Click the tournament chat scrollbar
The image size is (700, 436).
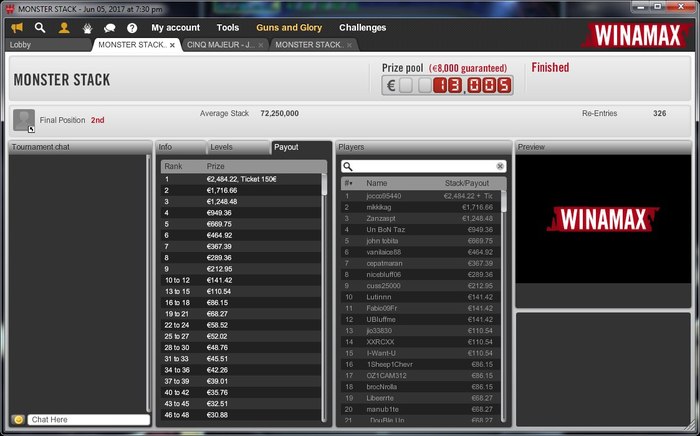point(149,283)
